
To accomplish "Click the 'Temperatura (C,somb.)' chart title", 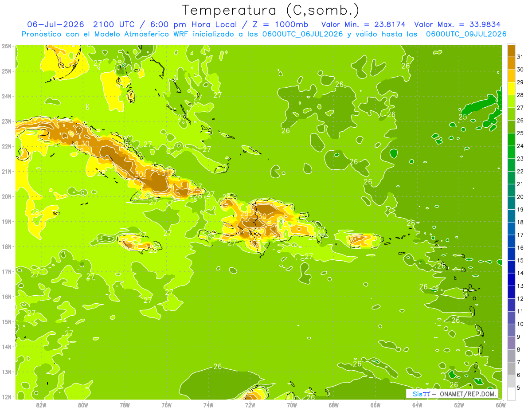I will click(x=271, y=10).
